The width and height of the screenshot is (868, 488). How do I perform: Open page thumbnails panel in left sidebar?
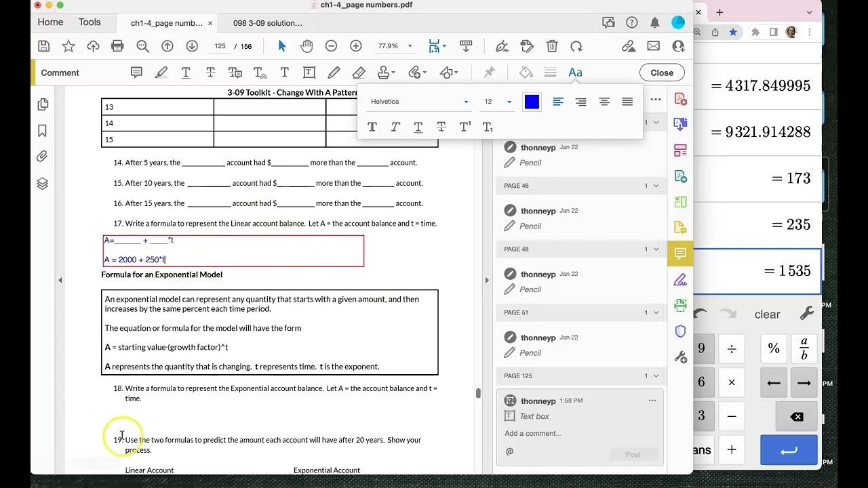pos(43,104)
